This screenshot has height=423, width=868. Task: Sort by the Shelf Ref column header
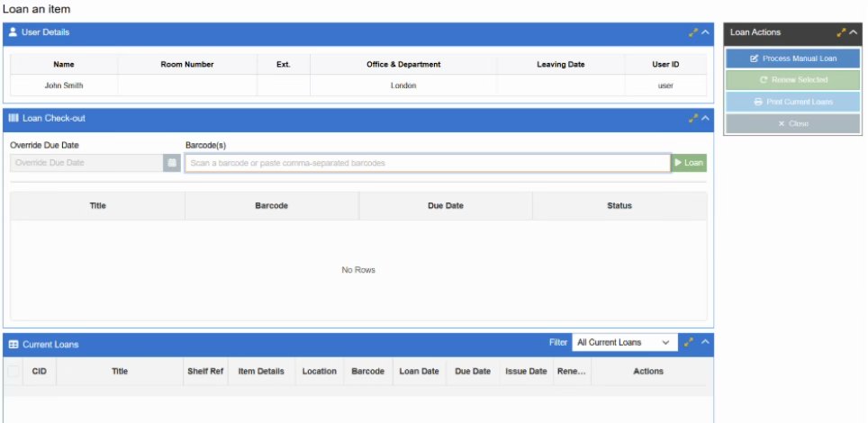[205, 371]
